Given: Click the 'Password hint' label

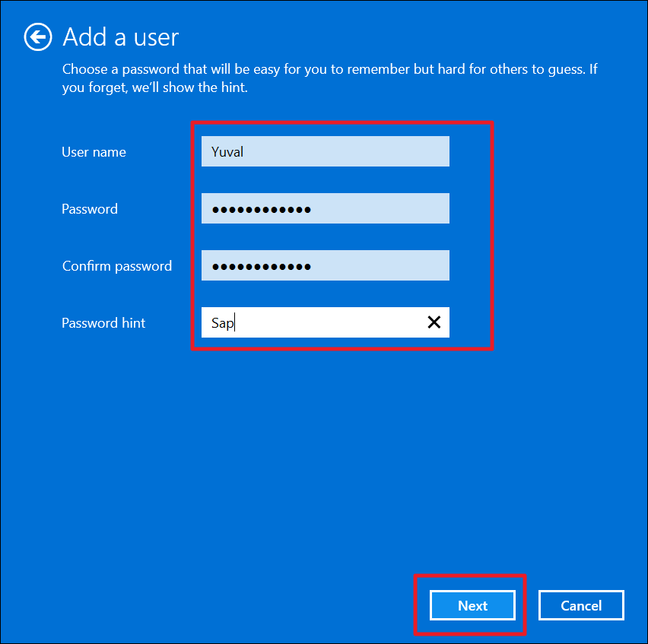Looking at the screenshot, I should 103,323.
